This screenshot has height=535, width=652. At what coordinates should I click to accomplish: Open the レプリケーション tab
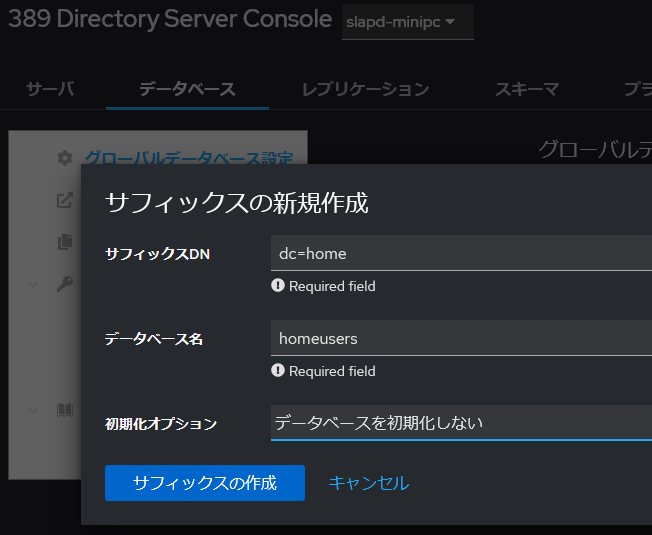[x=366, y=89]
